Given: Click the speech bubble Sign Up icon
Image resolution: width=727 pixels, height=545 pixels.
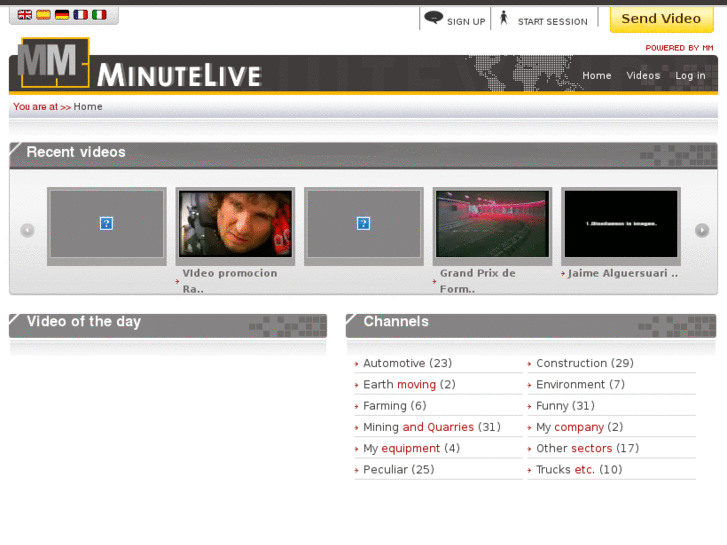Looking at the screenshot, I should click(x=434, y=18).
